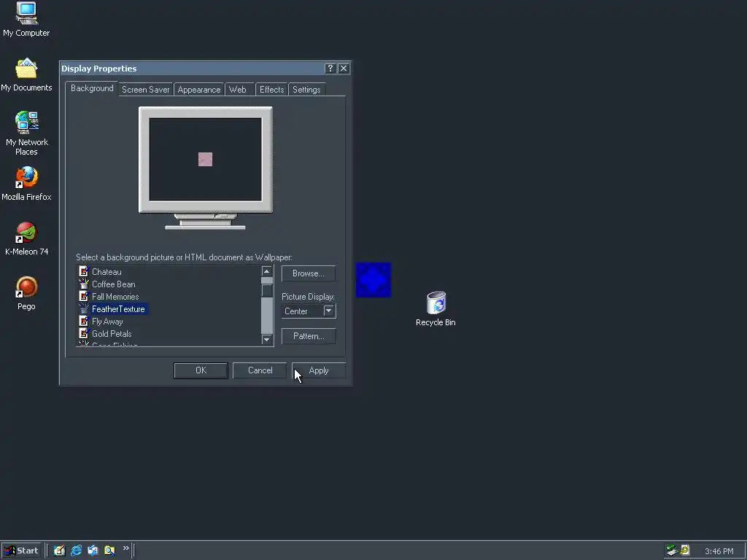Click the Display Properties title bar
This screenshot has height=560, width=747.
[x=192, y=69]
